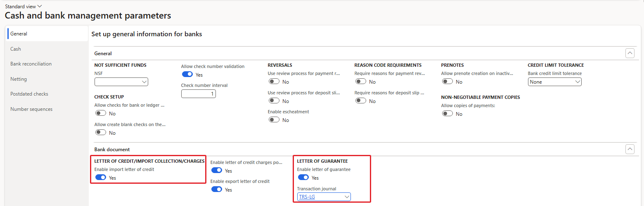Click the LETTER OF GUARANTEE heading

[322, 161]
